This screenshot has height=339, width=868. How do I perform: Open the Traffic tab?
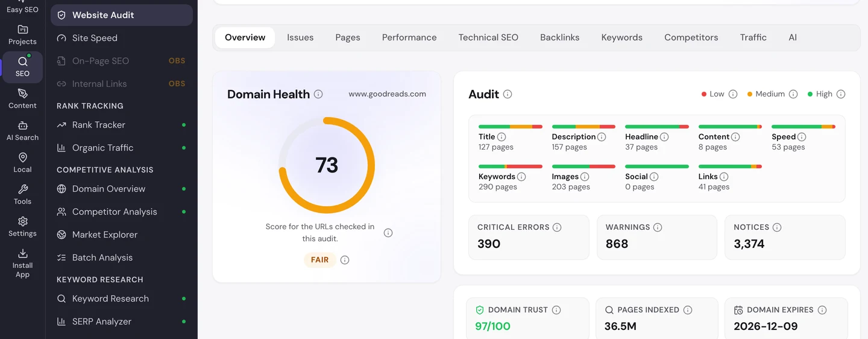[753, 37]
